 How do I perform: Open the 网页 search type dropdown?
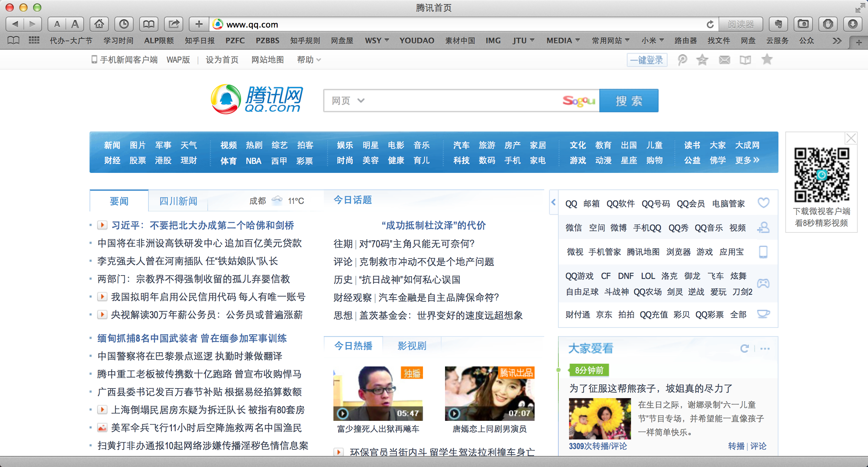coord(348,101)
